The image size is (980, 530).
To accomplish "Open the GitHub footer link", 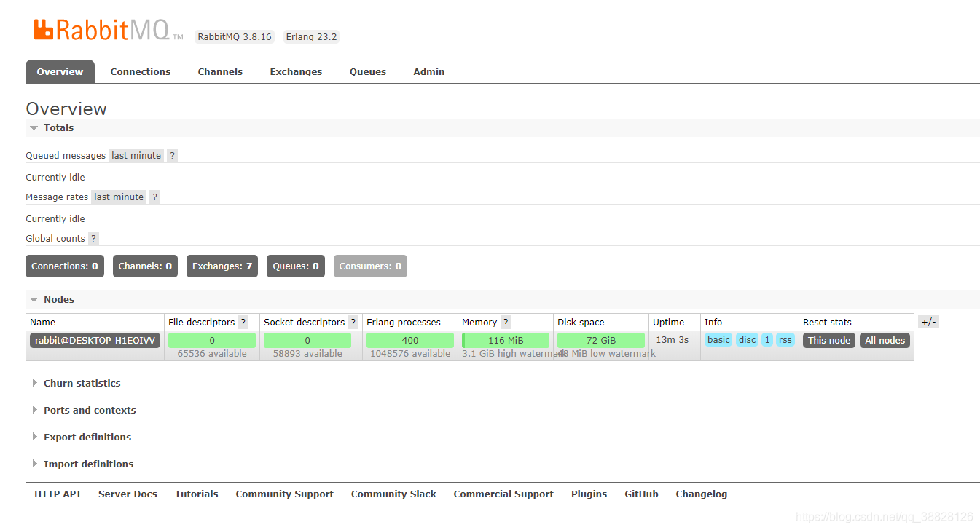I will point(641,494).
